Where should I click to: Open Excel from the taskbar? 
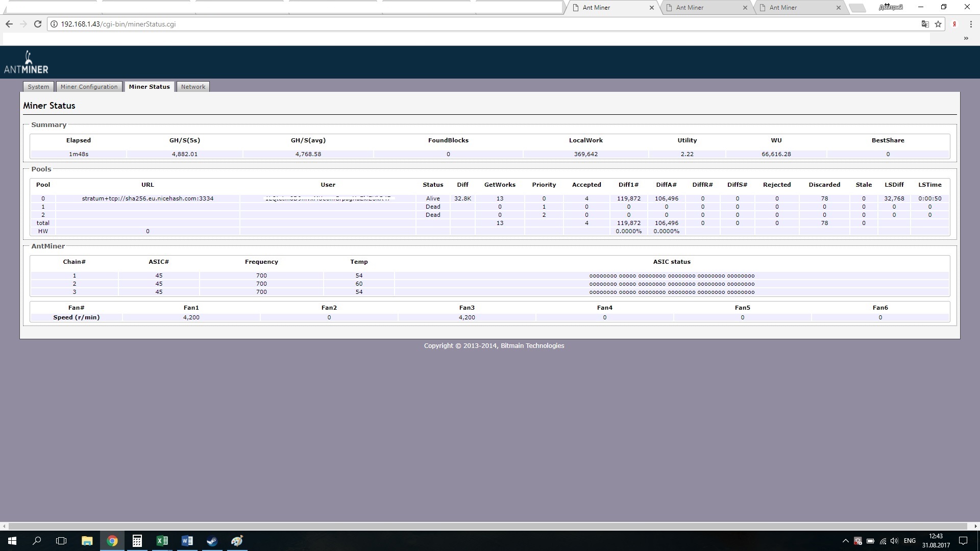coord(162,541)
